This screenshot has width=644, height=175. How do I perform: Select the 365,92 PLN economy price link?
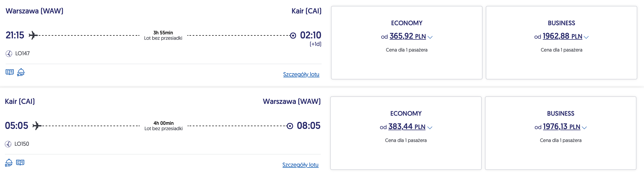pyautogui.click(x=407, y=36)
